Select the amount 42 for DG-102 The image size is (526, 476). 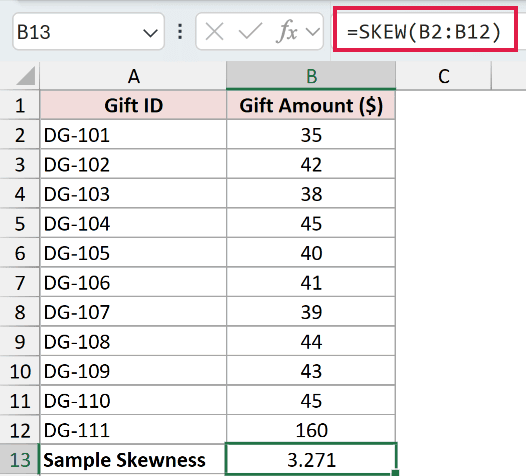coord(311,164)
